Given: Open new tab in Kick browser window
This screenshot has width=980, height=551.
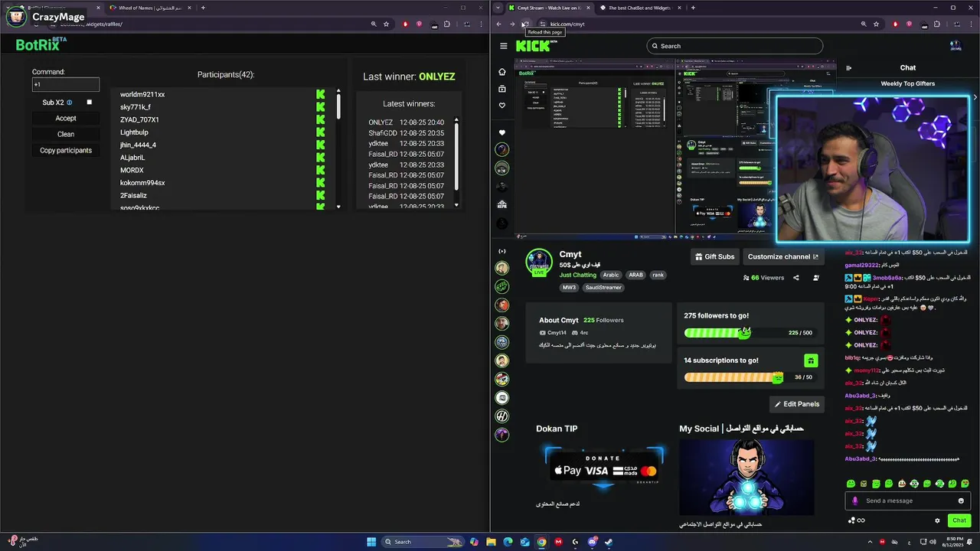Looking at the screenshot, I should point(693,8).
